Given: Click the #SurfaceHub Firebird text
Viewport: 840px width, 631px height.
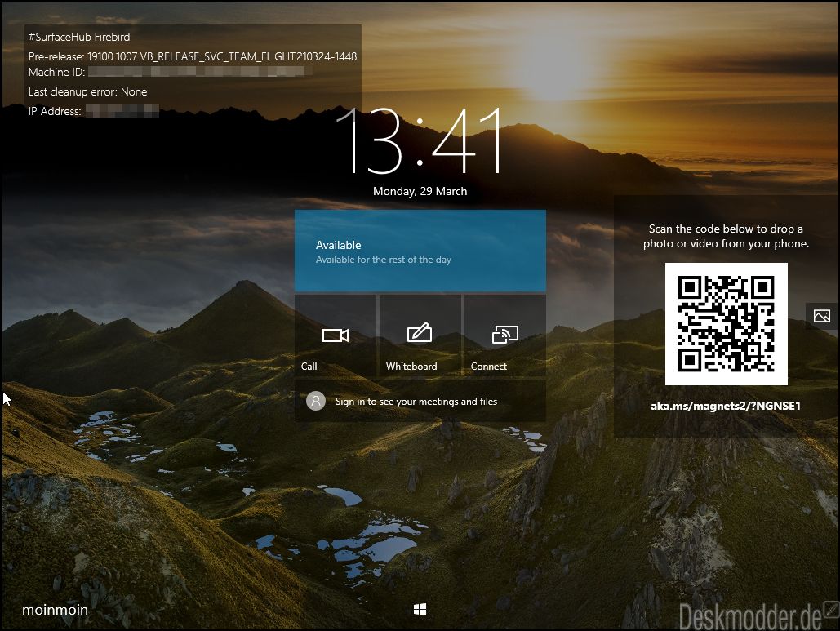Looking at the screenshot, I should click(79, 37).
